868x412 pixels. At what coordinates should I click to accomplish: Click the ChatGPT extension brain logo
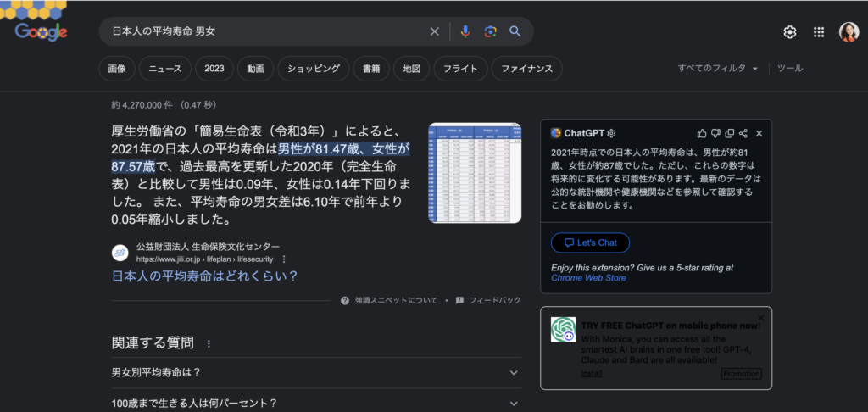click(x=556, y=133)
